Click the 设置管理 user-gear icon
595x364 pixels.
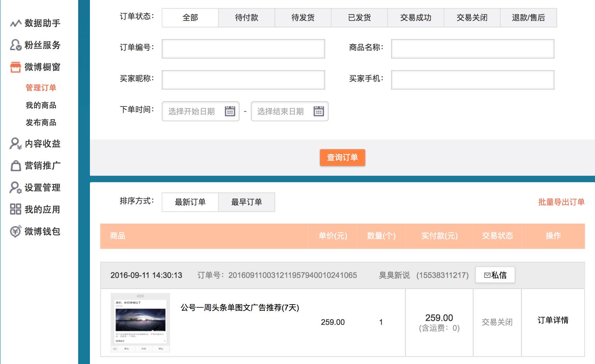tap(16, 187)
